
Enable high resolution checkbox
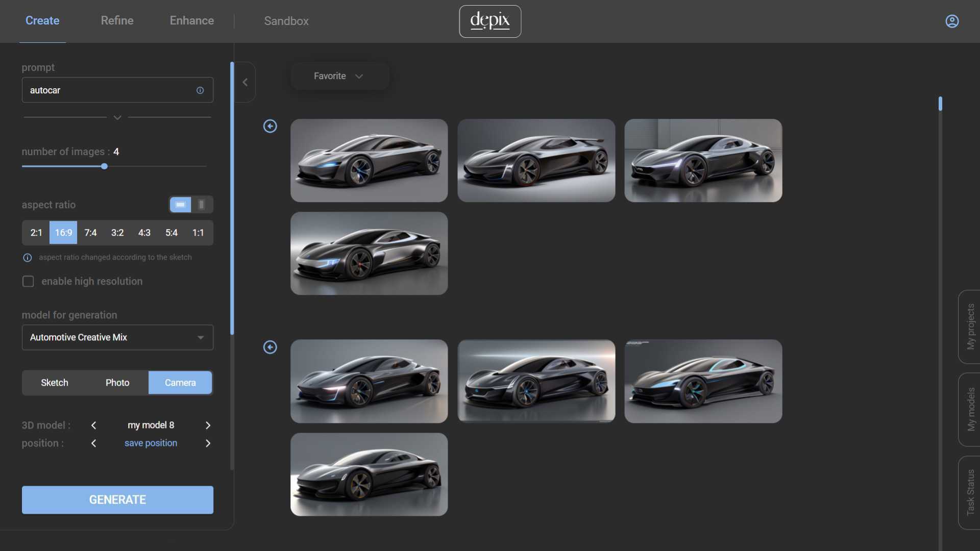pos(28,282)
